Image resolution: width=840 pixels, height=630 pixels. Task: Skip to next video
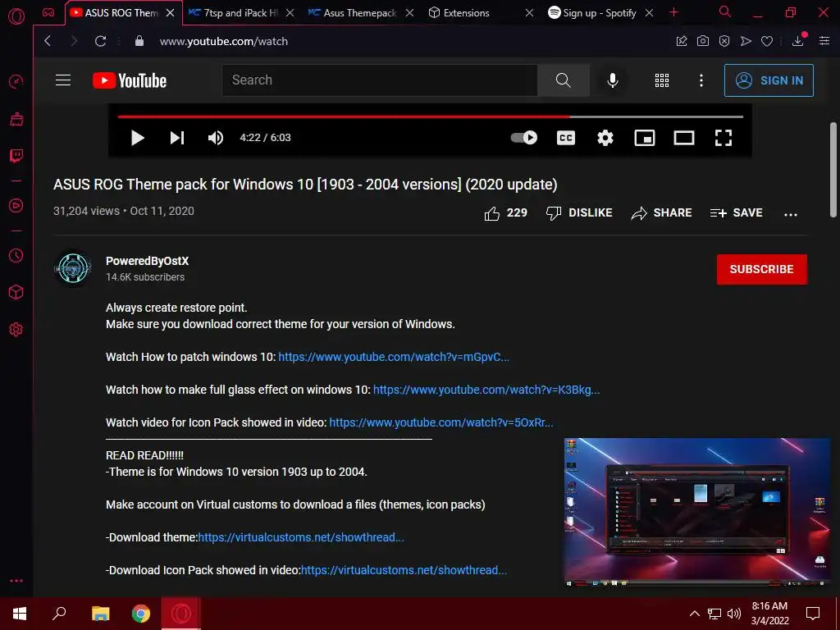pyautogui.click(x=177, y=138)
